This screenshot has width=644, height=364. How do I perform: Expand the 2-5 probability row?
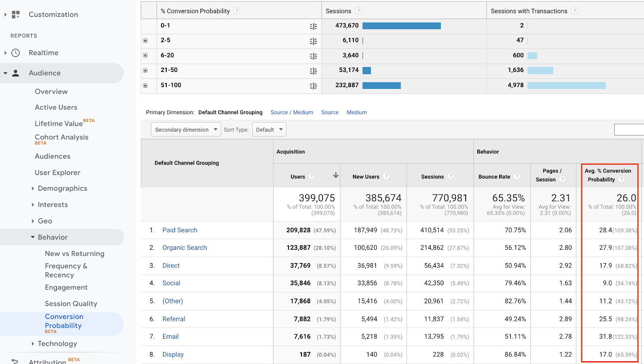pos(145,41)
